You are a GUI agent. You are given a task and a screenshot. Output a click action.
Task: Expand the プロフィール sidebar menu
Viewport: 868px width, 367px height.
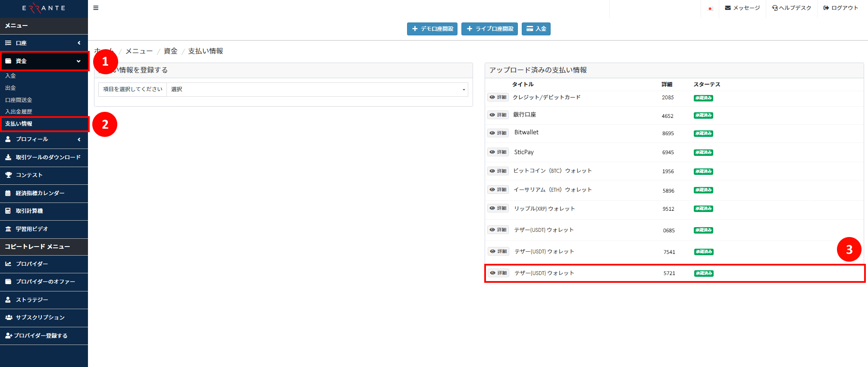point(44,139)
